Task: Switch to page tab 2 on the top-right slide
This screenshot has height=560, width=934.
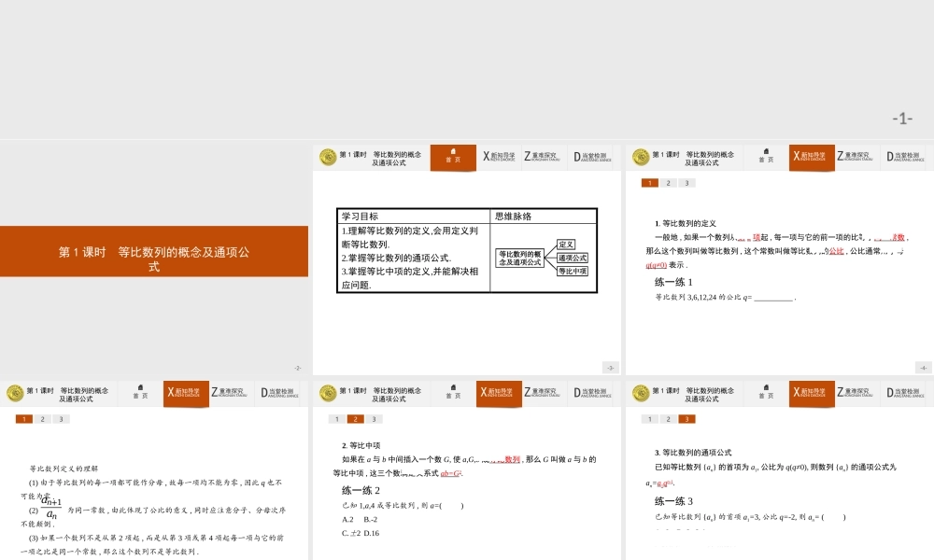Action: pyautogui.click(x=667, y=183)
